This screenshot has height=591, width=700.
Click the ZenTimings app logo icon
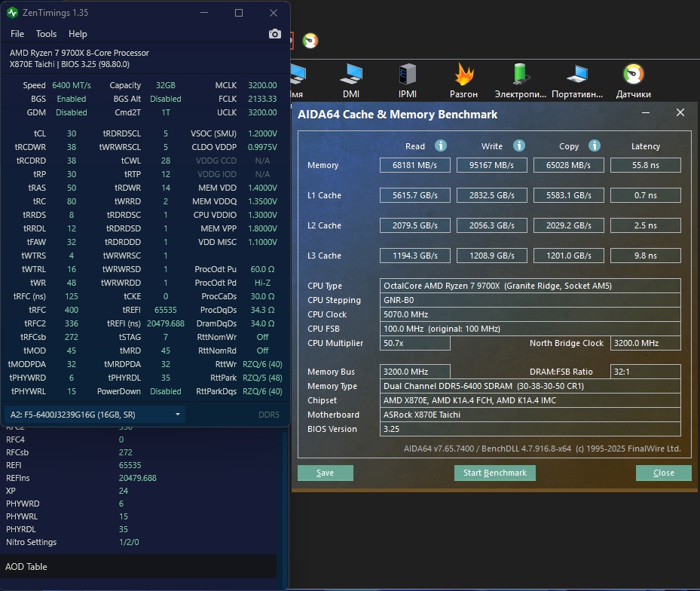[12, 13]
